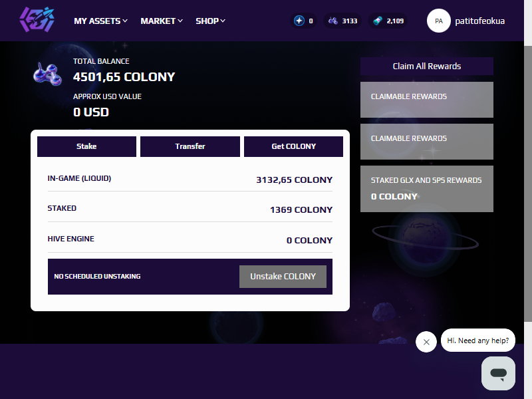Dismiss the help chat bubble
This screenshot has width=532, height=399.
click(426, 342)
